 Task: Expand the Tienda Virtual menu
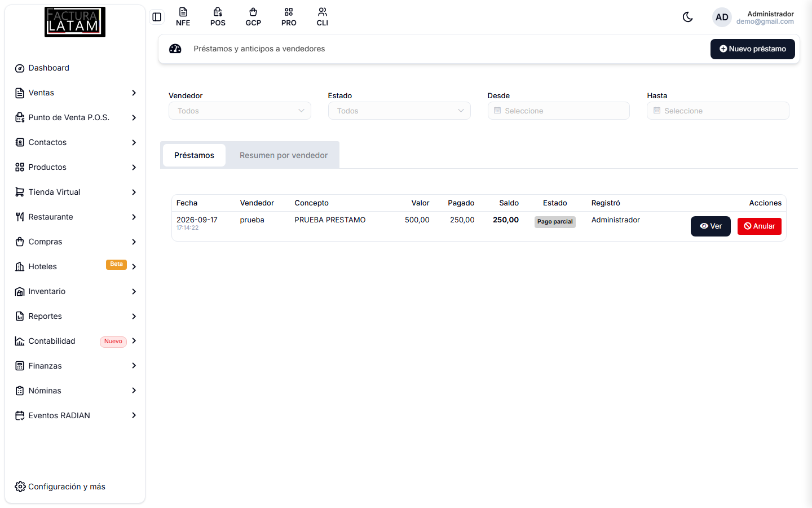pyautogui.click(x=75, y=192)
